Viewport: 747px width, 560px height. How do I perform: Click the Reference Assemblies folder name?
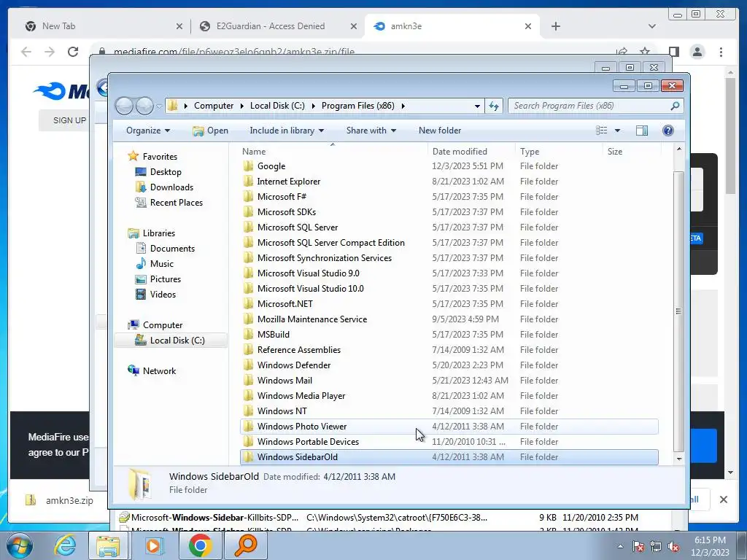[x=298, y=350]
